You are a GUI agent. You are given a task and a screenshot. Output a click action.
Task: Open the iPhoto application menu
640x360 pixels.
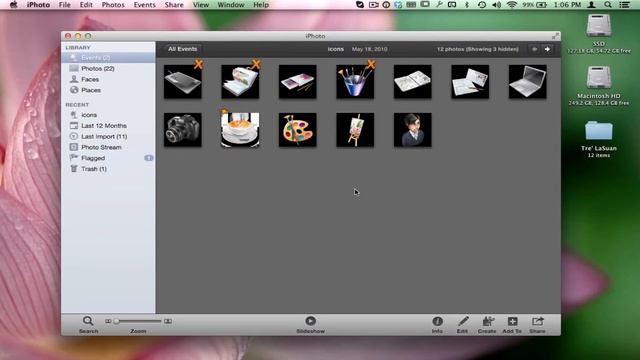[38, 5]
